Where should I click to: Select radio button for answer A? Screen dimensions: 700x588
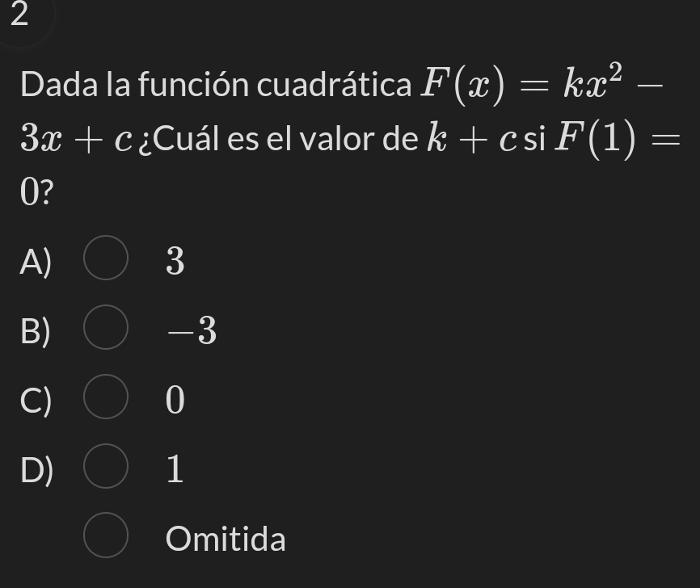click(108, 259)
